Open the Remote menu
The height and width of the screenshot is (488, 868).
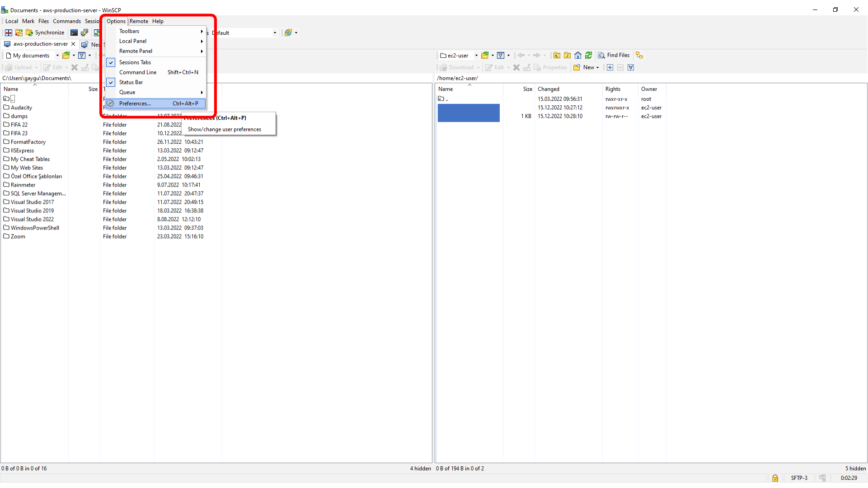pyautogui.click(x=139, y=21)
